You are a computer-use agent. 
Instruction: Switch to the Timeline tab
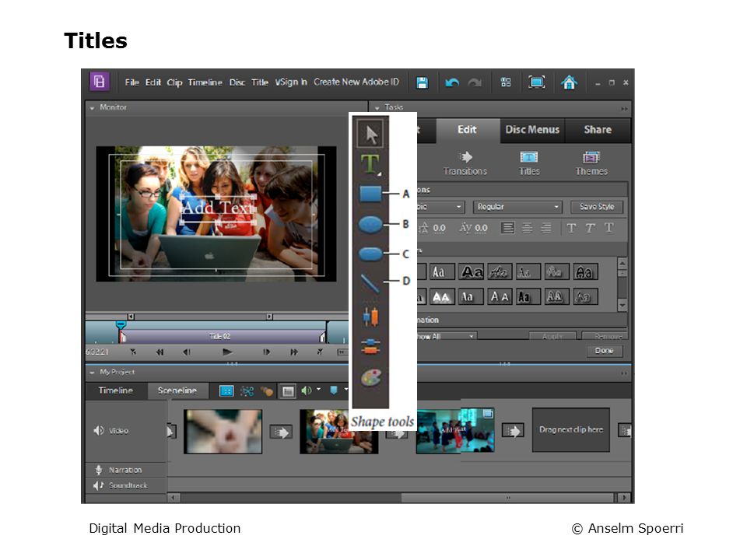tap(116, 390)
